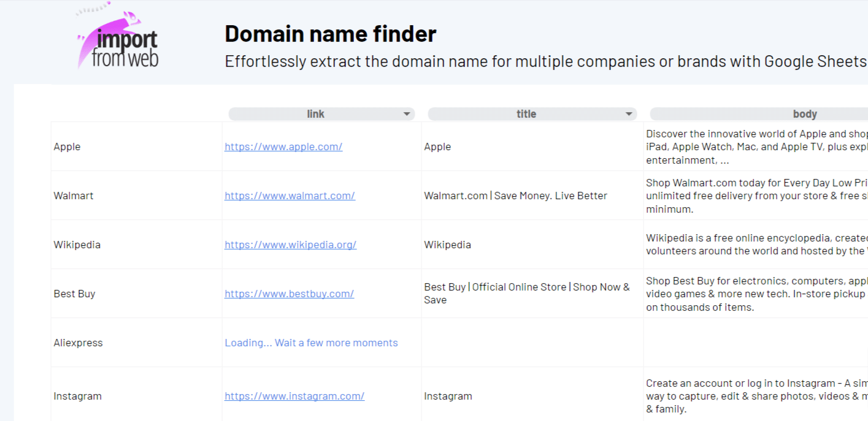Click the Wikipedia body description cell
Image resolution: width=868 pixels, height=421 pixels.
tap(756, 245)
